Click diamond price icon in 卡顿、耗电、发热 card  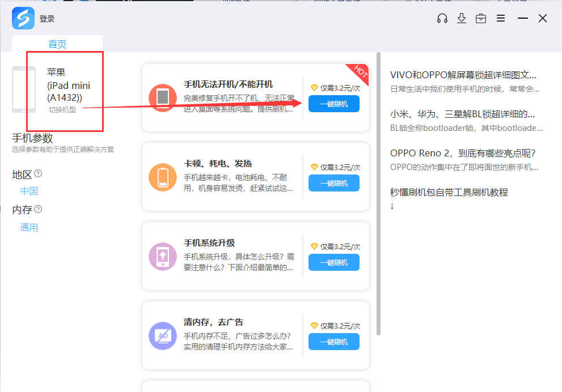point(314,167)
